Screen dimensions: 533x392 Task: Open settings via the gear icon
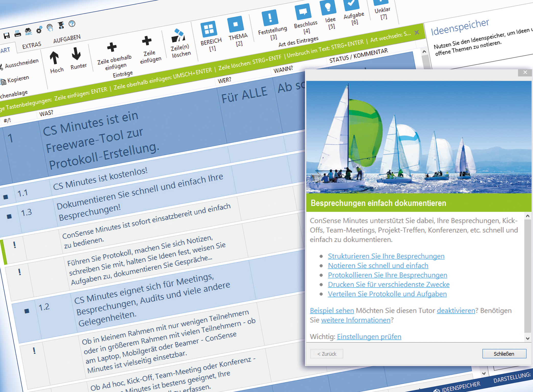[x=39, y=30]
